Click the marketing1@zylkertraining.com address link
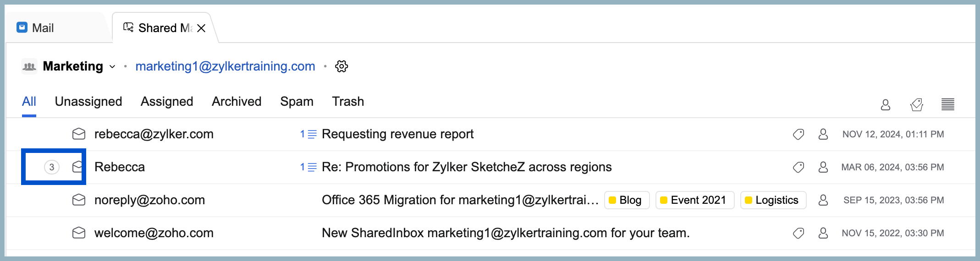 click(225, 66)
